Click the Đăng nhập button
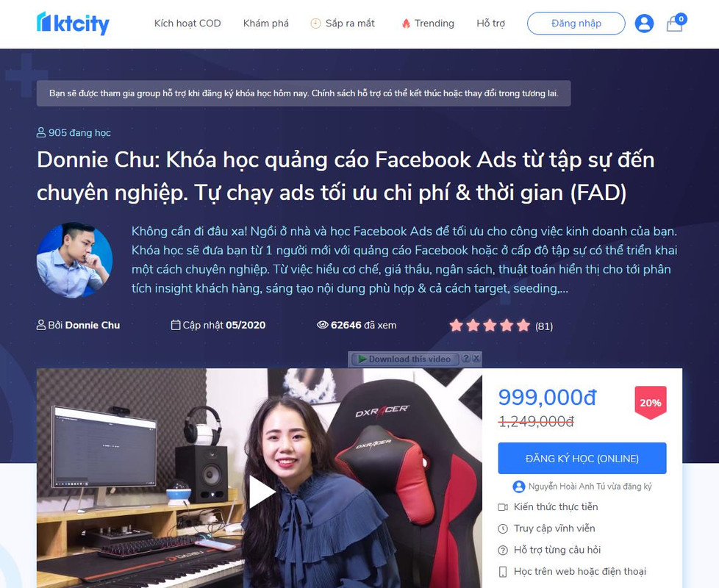Image resolution: width=719 pixels, height=588 pixels. pyautogui.click(x=576, y=24)
